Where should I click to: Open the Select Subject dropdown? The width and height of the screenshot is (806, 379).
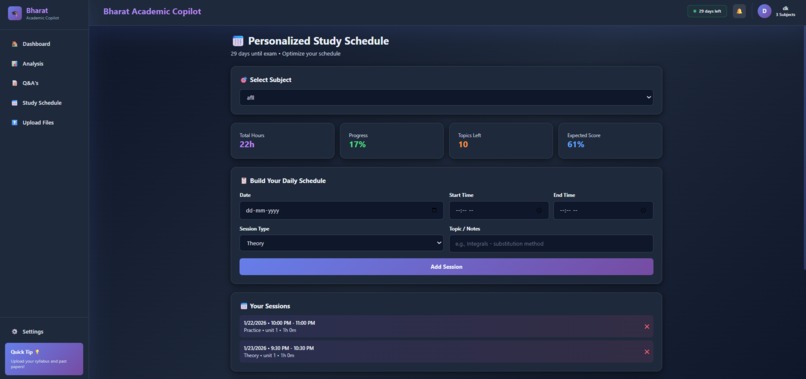tap(446, 98)
